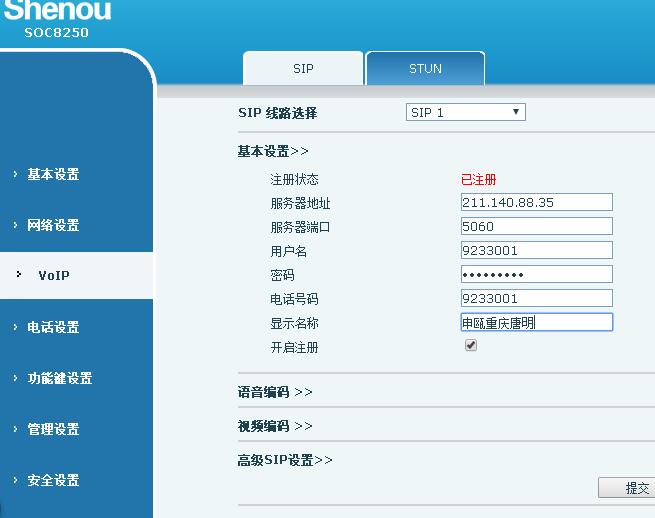Viewport: 655px width, 518px height.
Task: Select VoIP in the sidebar
Action: tap(54, 275)
